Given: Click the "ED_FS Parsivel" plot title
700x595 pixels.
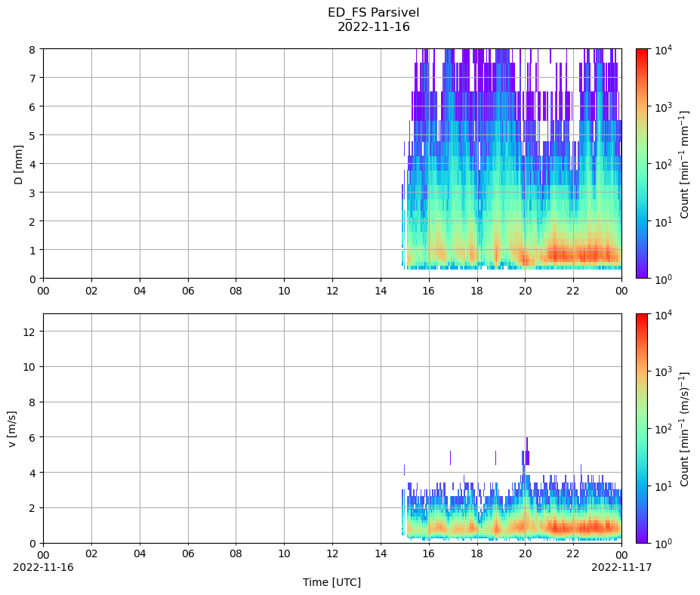Looking at the screenshot, I should pos(373,13).
